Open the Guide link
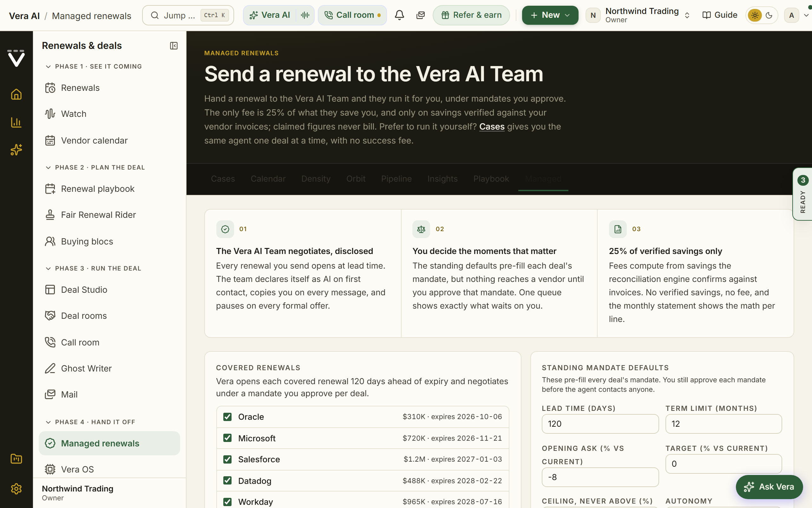The width and height of the screenshot is (812, 508). click(x=720, y=15)
